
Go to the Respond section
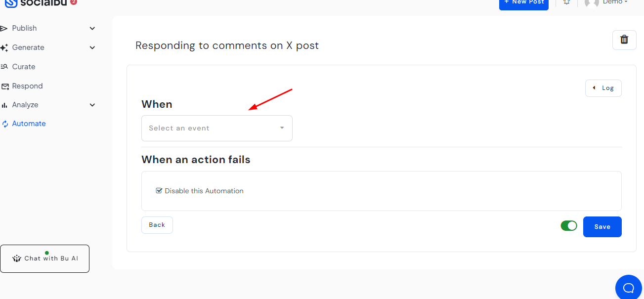tap(27, 85)
